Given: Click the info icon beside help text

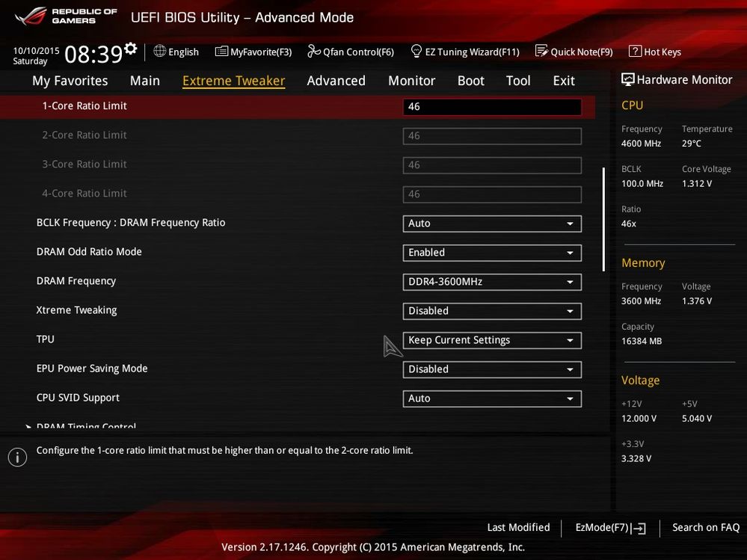Looking at the screenshot, I should tap(18, 457).
